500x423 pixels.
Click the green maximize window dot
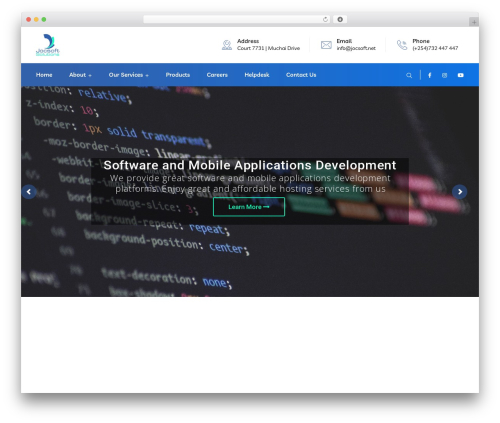click(44, 19)
